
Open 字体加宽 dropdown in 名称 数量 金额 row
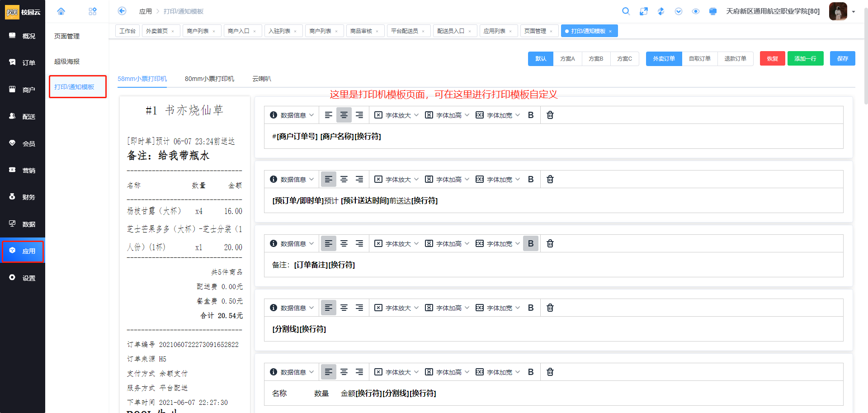tap(498, 372)
